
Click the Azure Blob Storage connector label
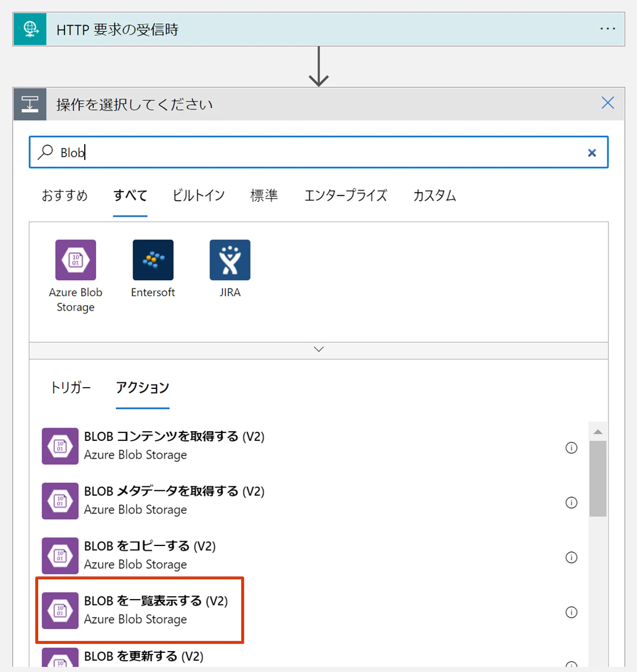[x=75, y=300]
